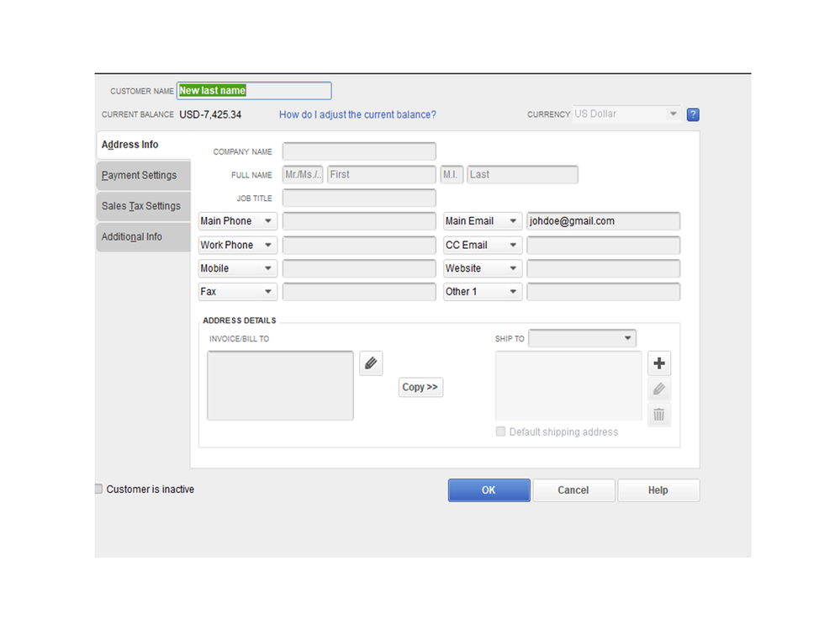Viewport: 840px width, 630px height.
Task: Click the Ship To delete trash icon
Action: click(x=659, y=415)
